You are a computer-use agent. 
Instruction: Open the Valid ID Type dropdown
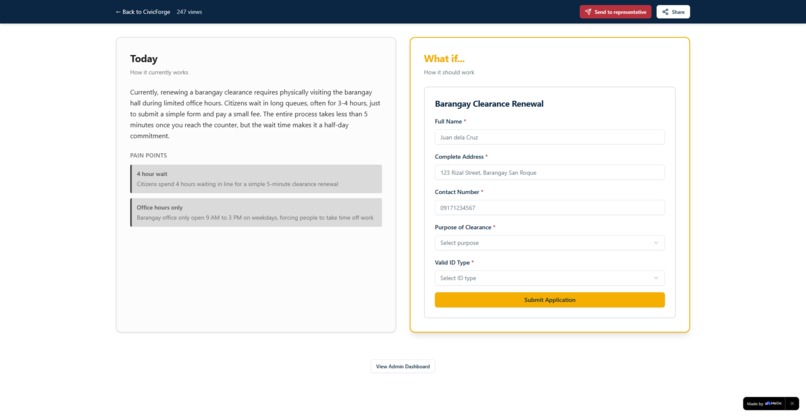[549, 278]
